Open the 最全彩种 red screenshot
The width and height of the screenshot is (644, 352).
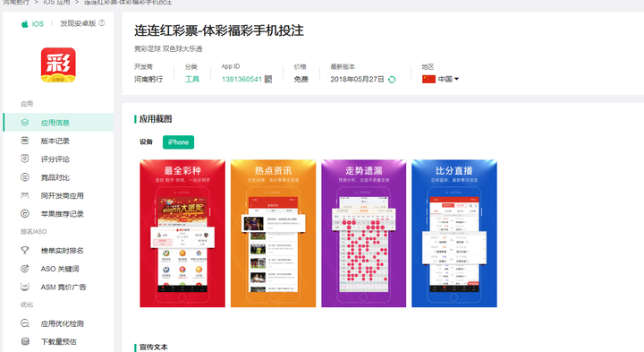[182, 233]
